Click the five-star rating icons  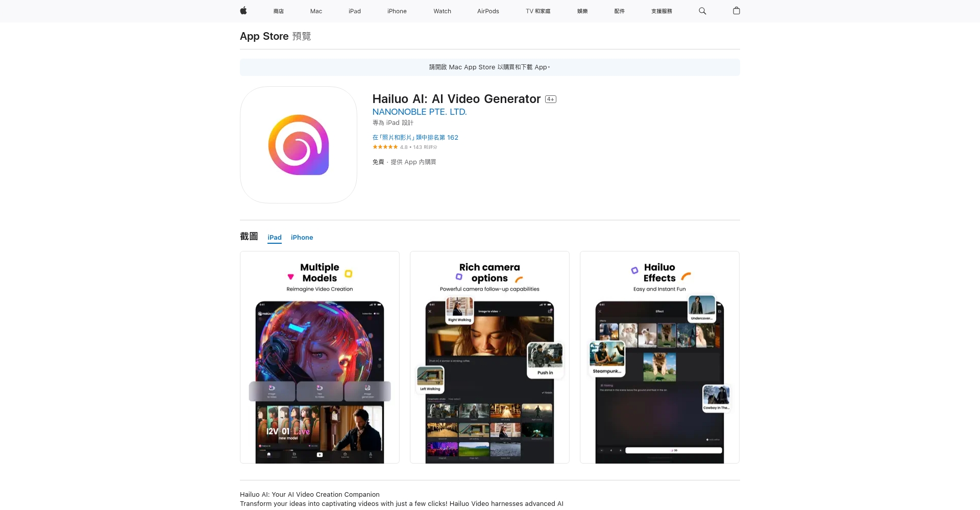385,147
